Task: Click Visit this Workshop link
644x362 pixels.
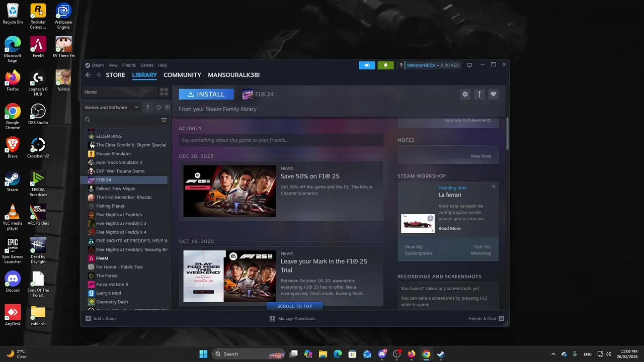Action: pos(481,250)
